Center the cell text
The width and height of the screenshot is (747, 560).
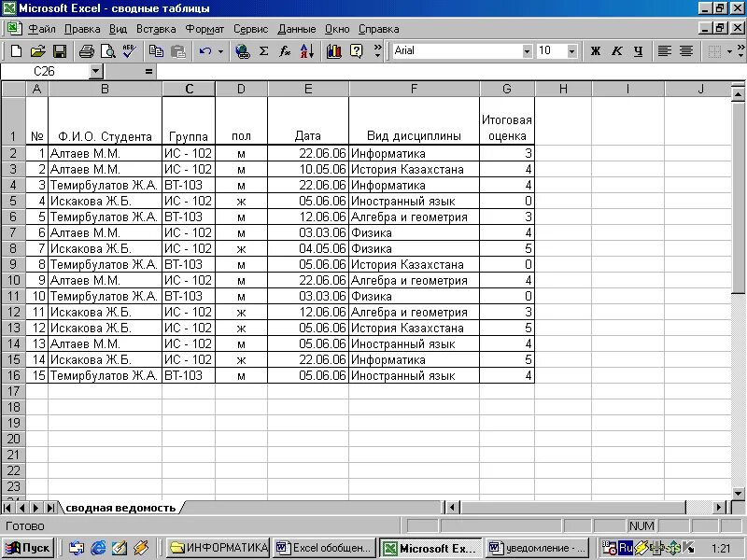[686, 51]
